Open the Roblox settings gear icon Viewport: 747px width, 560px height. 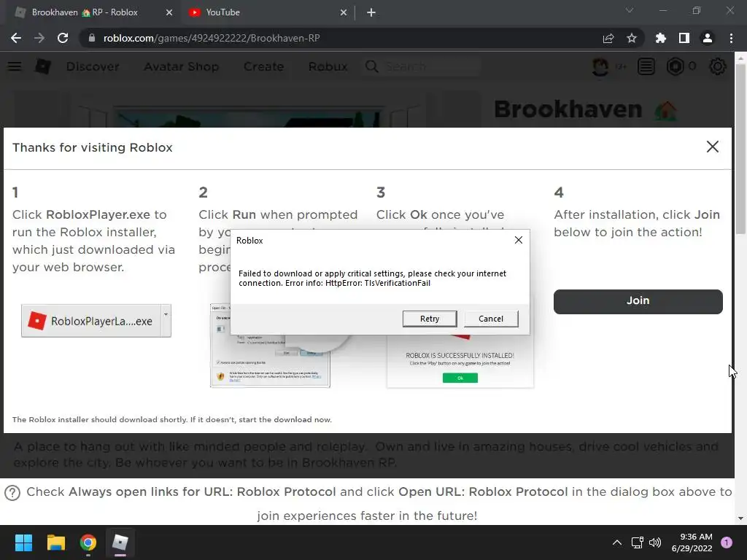pos(718,66)
